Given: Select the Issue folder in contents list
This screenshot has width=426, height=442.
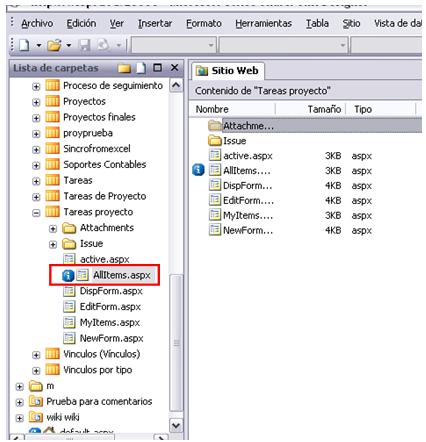Looking at the screenshot, I should click(234, 141).
